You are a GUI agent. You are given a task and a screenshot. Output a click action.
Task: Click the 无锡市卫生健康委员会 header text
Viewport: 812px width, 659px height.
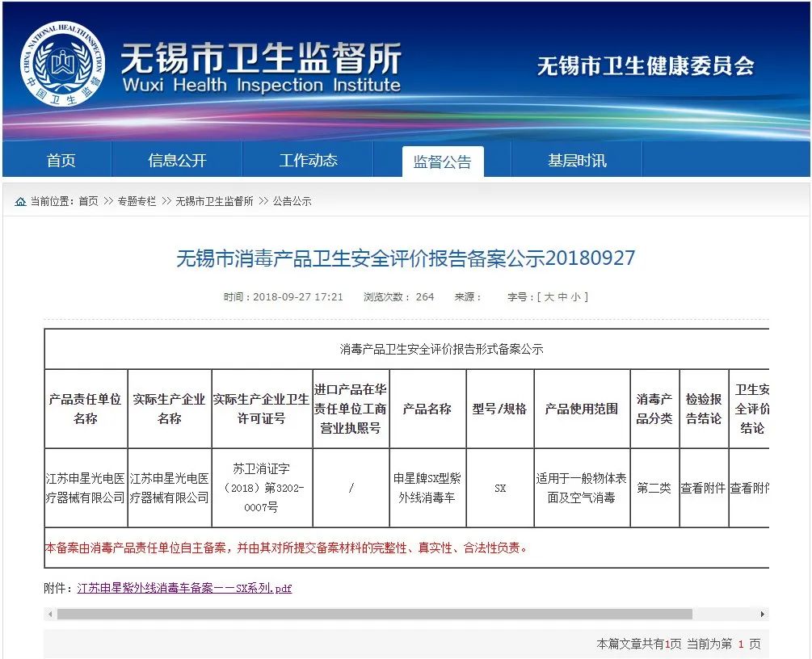coord(646,65)
